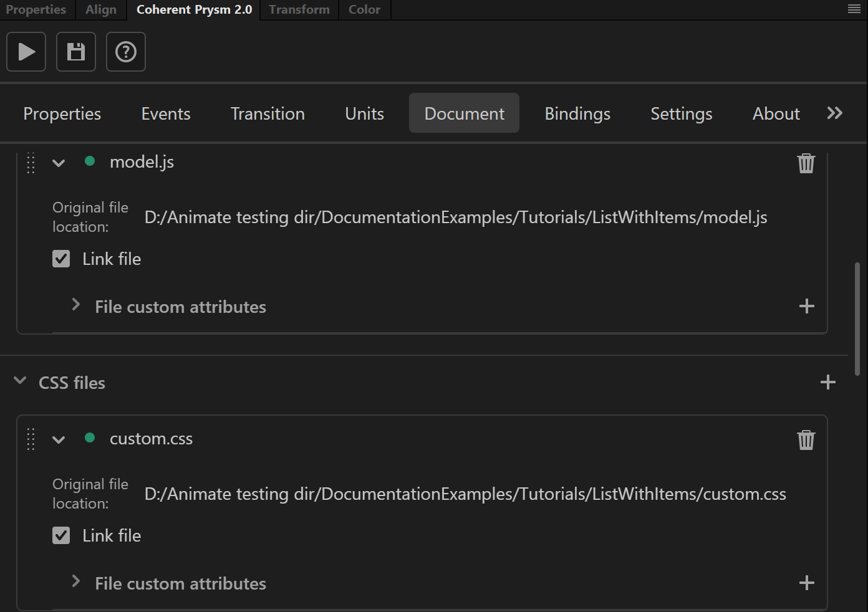The width and height of the screenshot is (868, 612).
Task: Grab the model.js drag handle
Action: (31, 163)
